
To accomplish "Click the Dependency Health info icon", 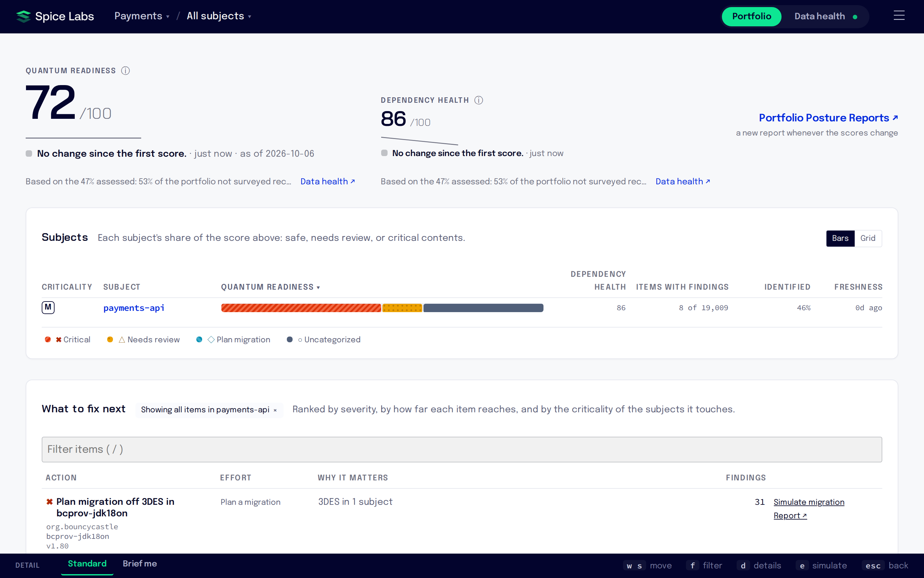I will pyautogui.click(x=478, y=100).
